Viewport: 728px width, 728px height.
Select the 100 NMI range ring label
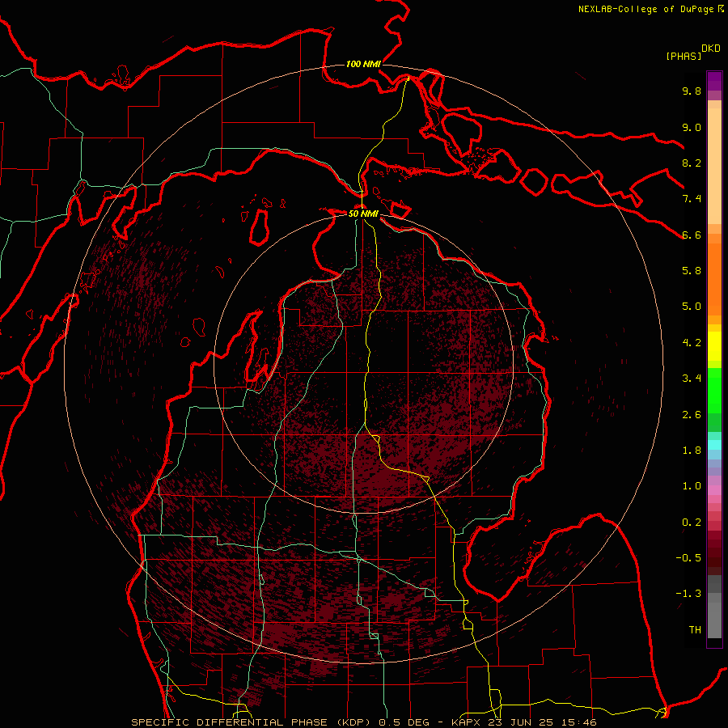(363, 64)
